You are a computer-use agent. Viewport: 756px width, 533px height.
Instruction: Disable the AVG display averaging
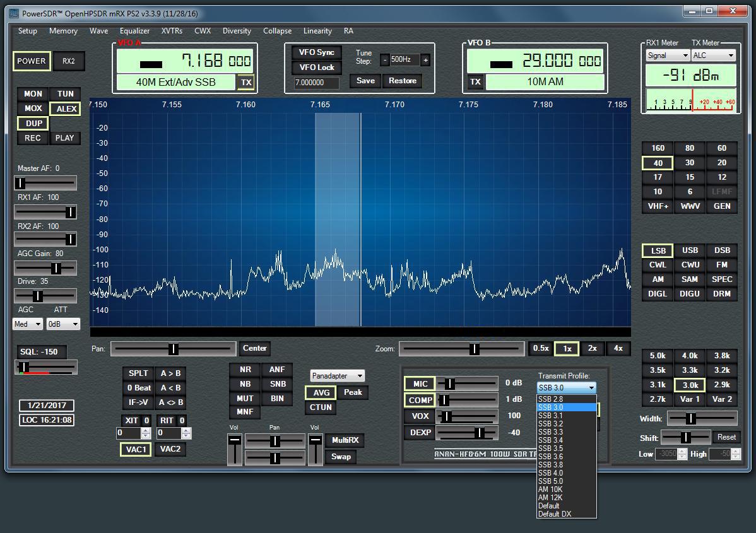[321, 392]
